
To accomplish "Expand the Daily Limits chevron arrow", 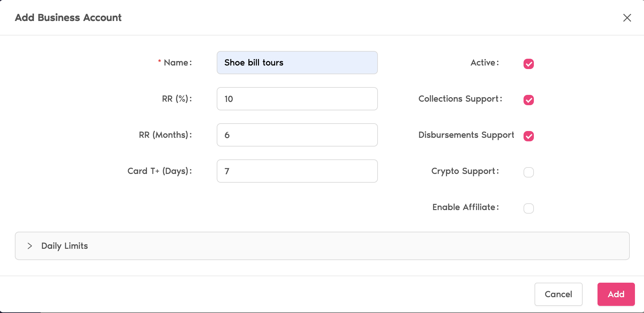I will coord(30,246).
